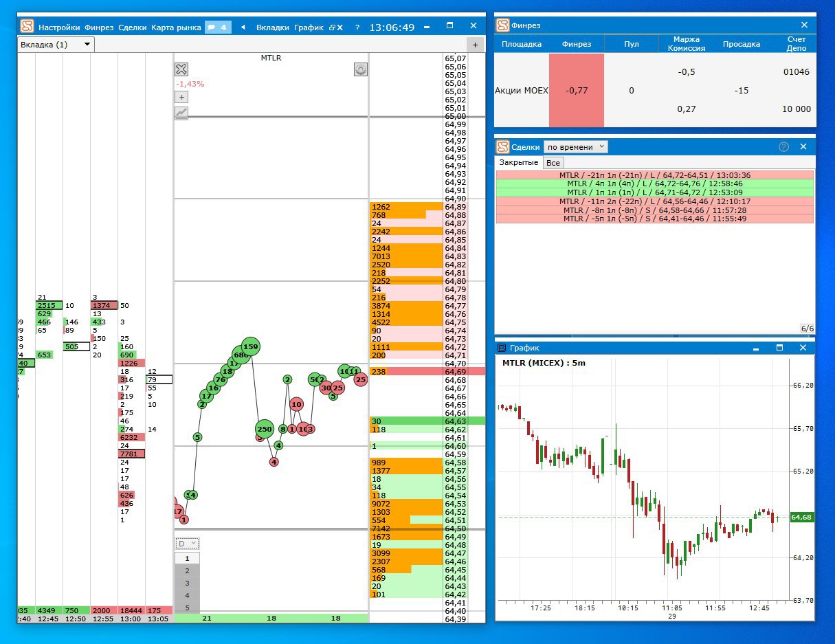Click price level 64,69 in the ladder

click(x=455, y=372)
